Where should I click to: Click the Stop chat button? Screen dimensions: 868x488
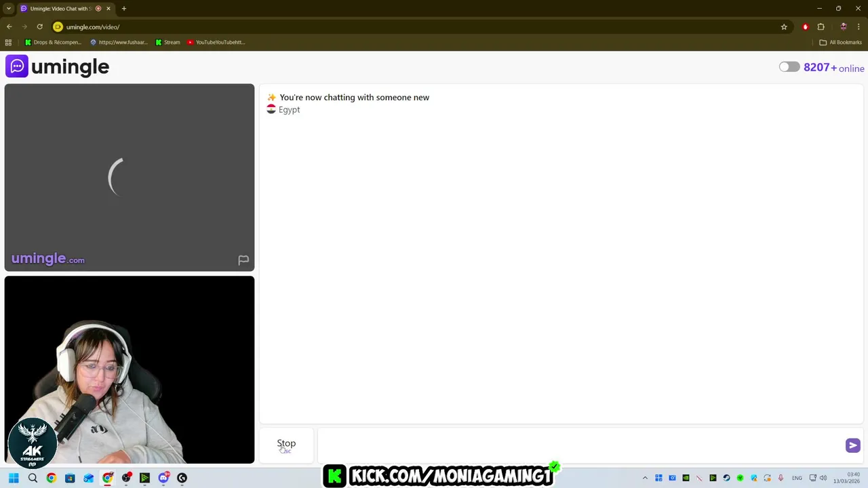click(x=286, y=445)
